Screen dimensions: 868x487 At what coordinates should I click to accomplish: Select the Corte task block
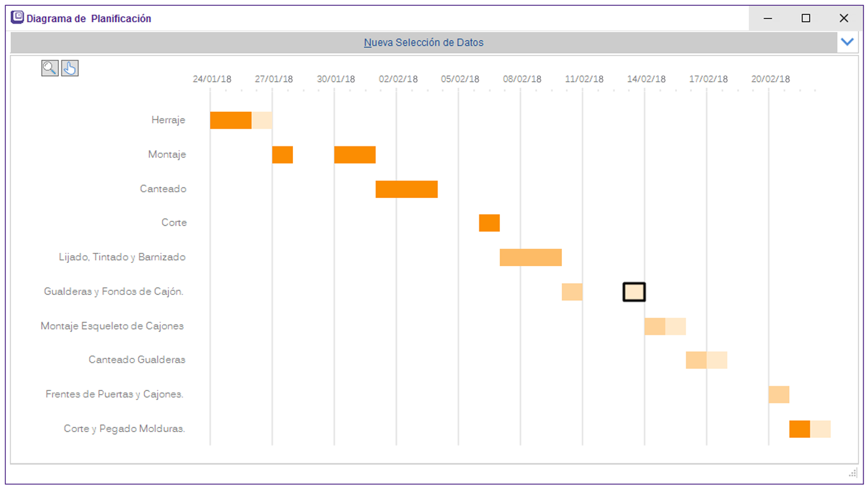(489, 223)
